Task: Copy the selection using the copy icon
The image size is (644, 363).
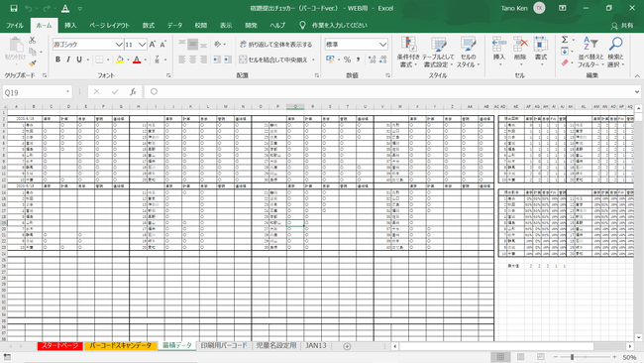Action: click(x=33, y=52)
